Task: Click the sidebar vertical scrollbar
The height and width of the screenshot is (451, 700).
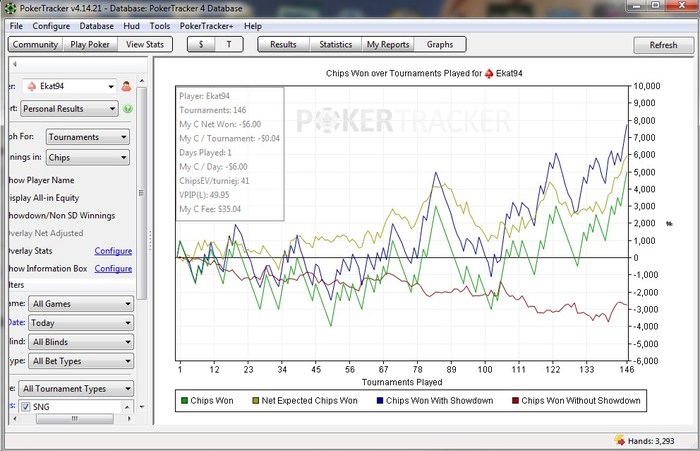Action: pos(142,193)
